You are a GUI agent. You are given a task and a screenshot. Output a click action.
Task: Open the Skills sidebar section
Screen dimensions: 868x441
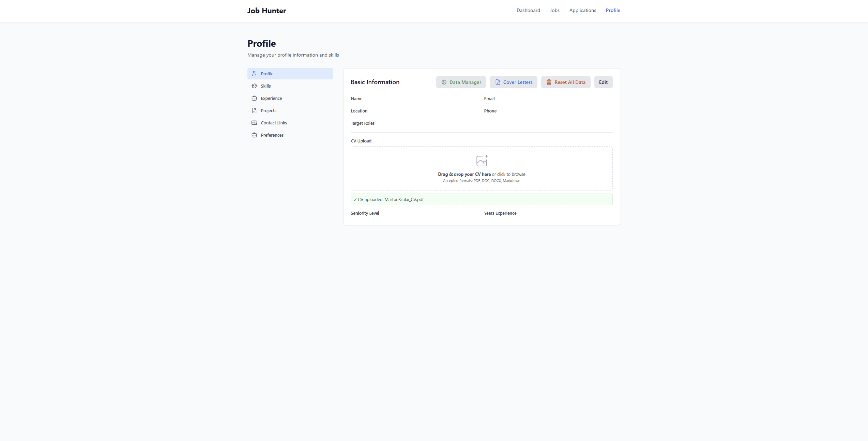[266, 86]
